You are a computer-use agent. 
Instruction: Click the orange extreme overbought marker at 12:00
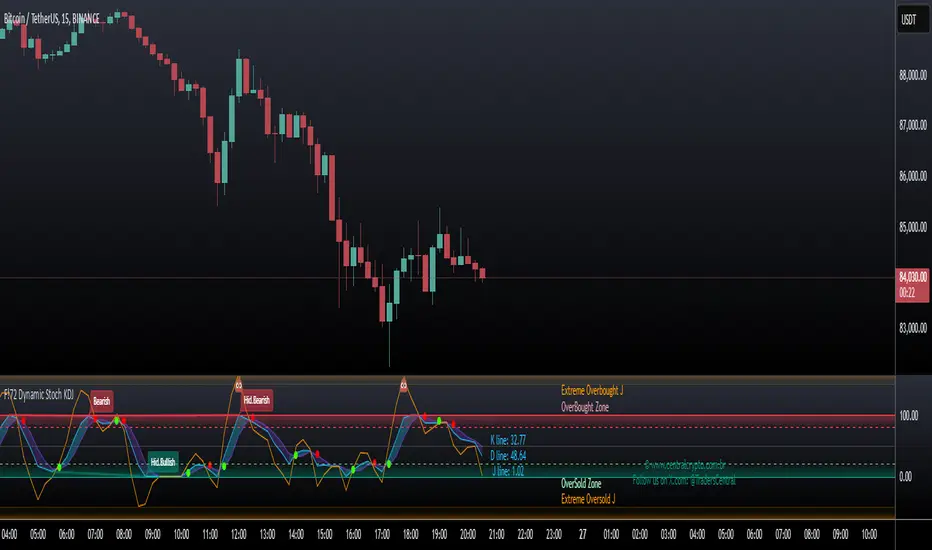coord(239,383)
